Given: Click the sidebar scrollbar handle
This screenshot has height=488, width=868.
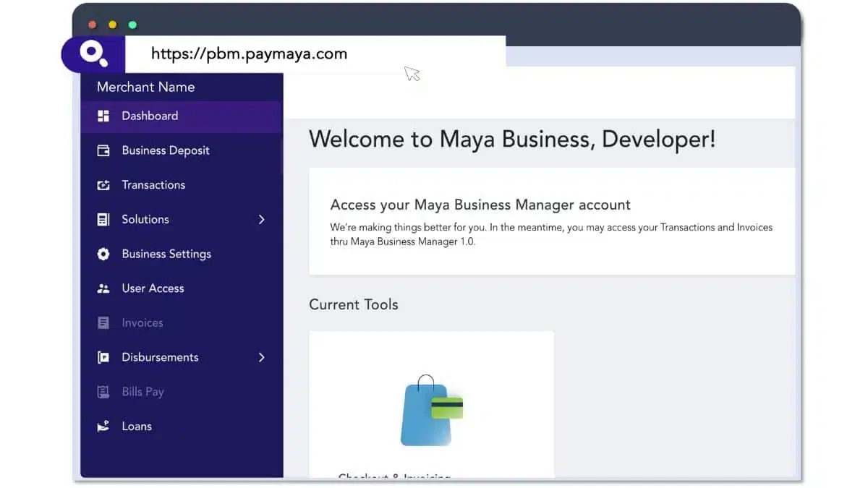Looking at the screenshot, I should (282, 155).
